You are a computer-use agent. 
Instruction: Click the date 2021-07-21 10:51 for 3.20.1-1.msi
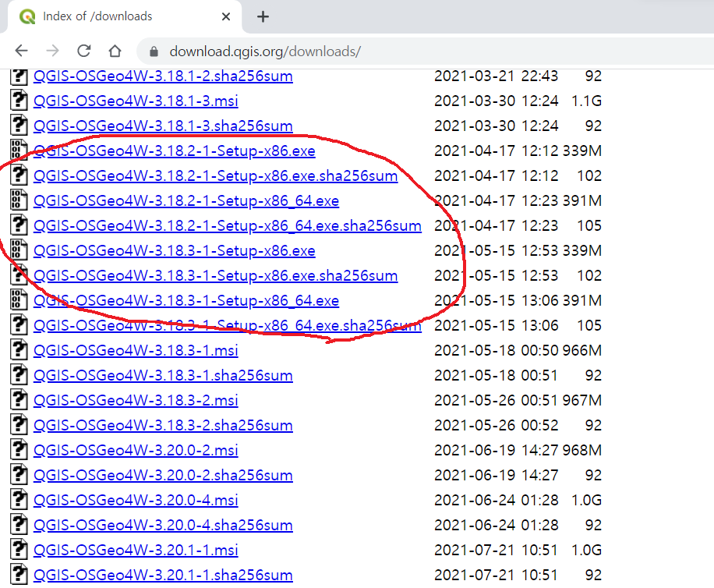[x=497, y=551]
